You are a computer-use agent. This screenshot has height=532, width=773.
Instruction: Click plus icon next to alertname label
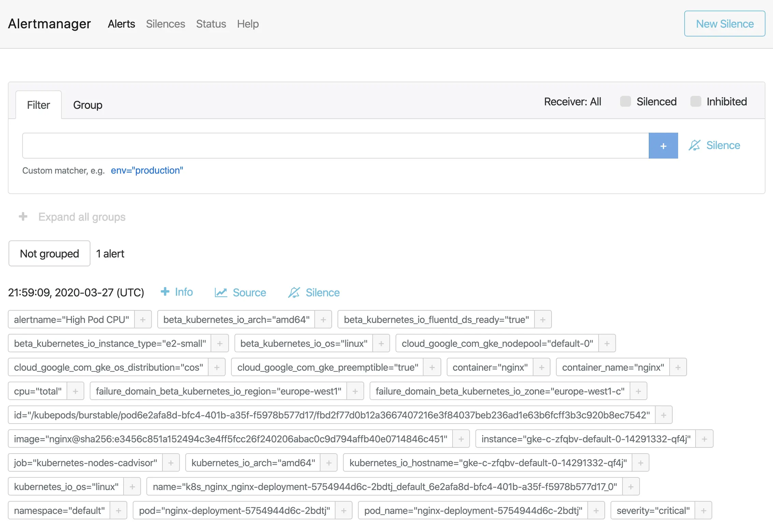click(143, 320)
